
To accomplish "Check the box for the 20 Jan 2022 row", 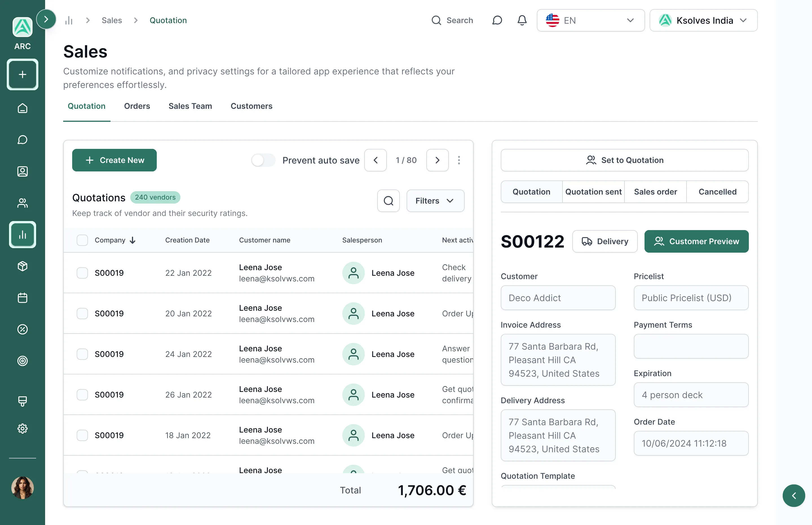I will (82, 313).
